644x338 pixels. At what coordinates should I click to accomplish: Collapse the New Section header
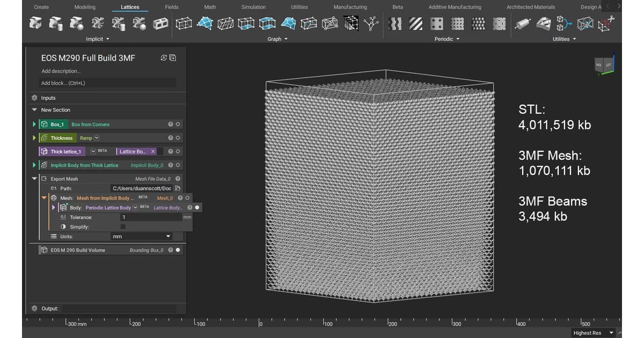pyautogui.click(x=35, y=110)
